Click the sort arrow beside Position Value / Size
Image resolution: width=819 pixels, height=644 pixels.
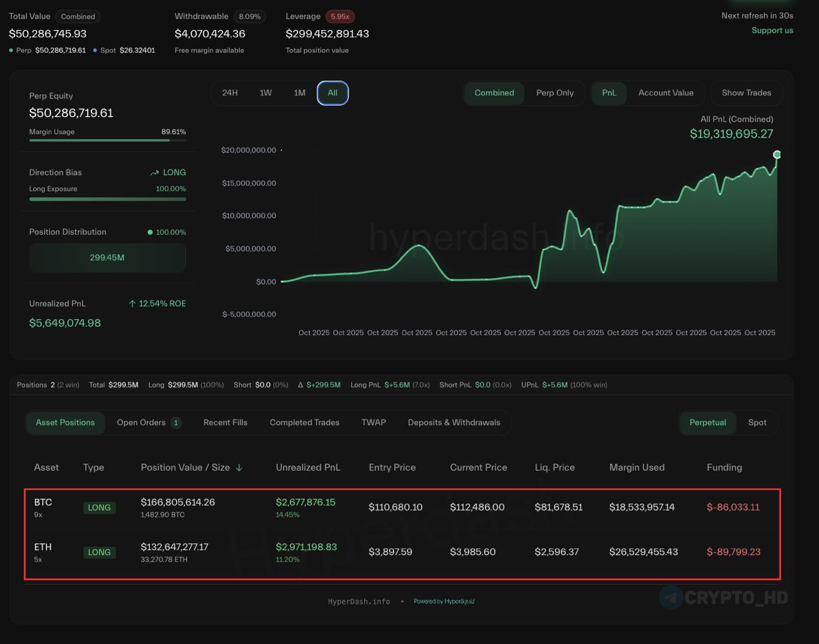239,467
